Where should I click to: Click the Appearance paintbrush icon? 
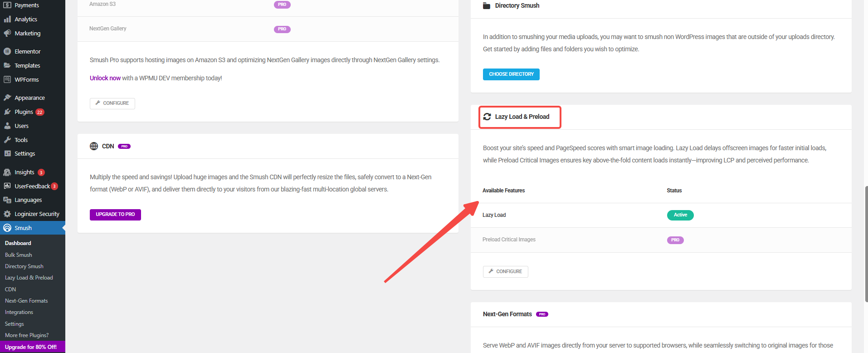click(7, 98)
